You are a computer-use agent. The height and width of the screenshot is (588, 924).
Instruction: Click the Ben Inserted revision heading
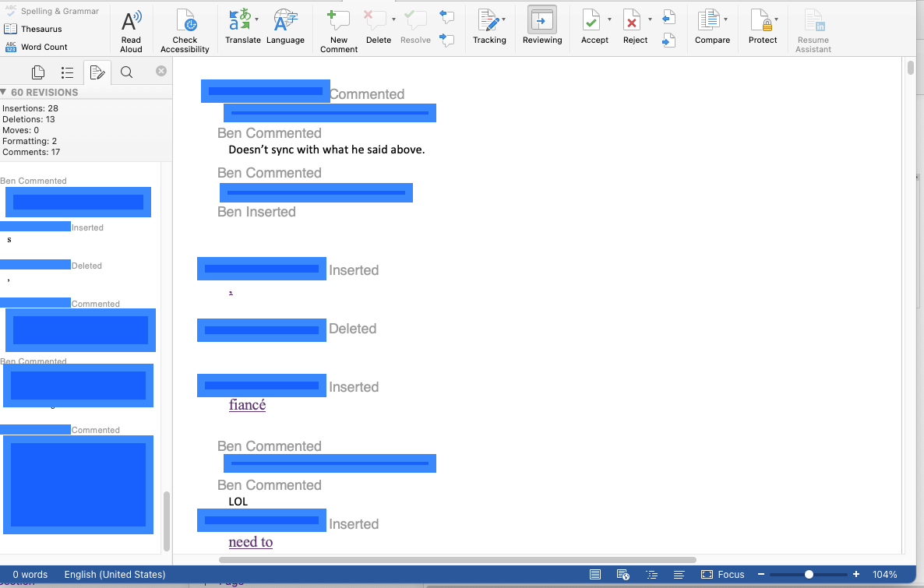coord(256,212)
